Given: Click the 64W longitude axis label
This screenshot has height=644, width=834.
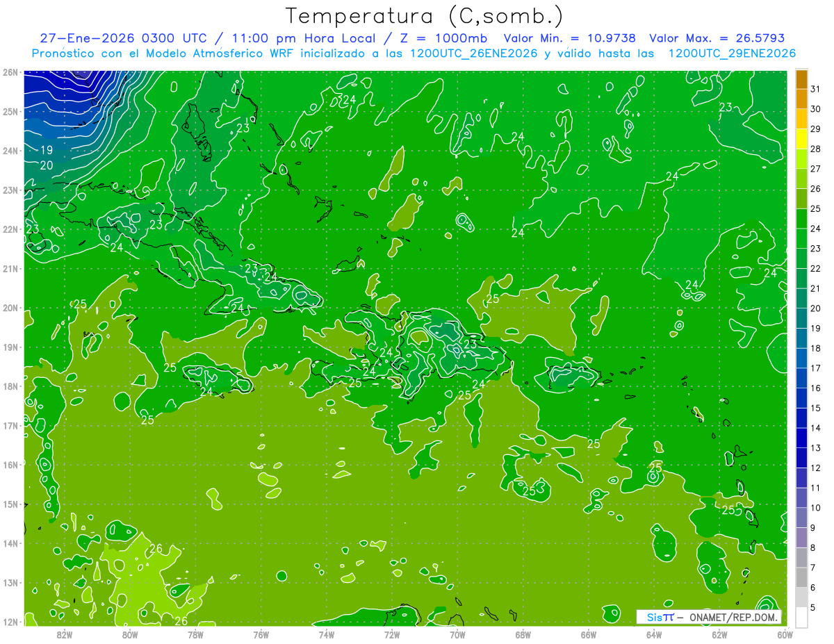Looking at the screenshot, I should 654,634.
